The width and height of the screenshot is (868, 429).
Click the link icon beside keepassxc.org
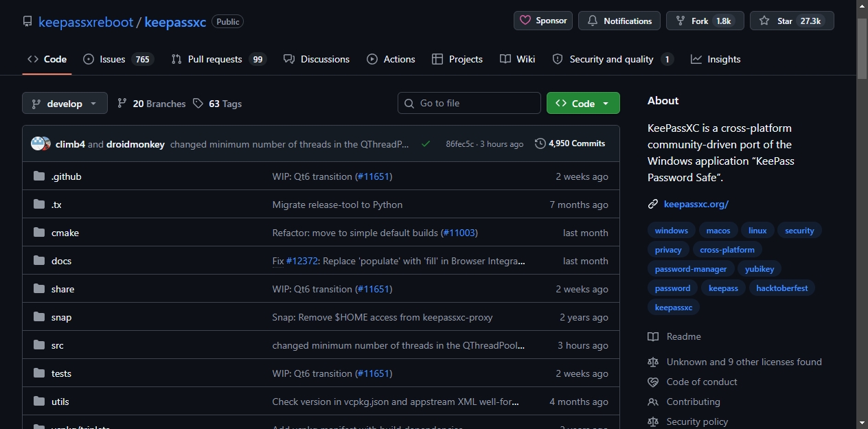(x=653, y=204)
